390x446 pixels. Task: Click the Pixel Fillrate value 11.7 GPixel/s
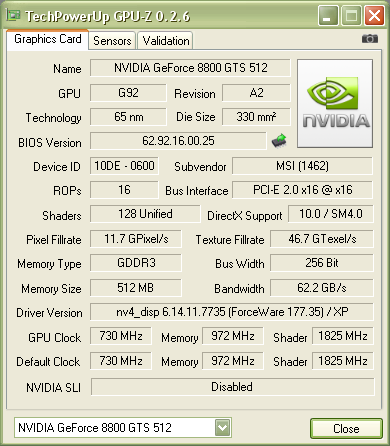136,239
